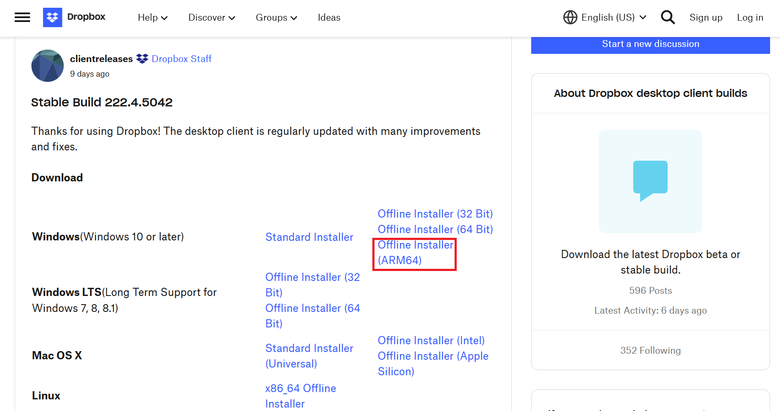Click clientreleases avatar image
Image resolution: width=780 pixels, height=411 pixels.
click(x=47, y=65)
